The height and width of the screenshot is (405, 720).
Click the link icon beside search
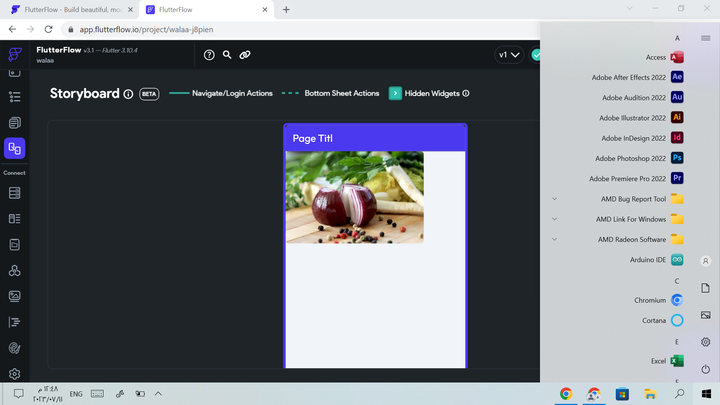coord(245,55)
